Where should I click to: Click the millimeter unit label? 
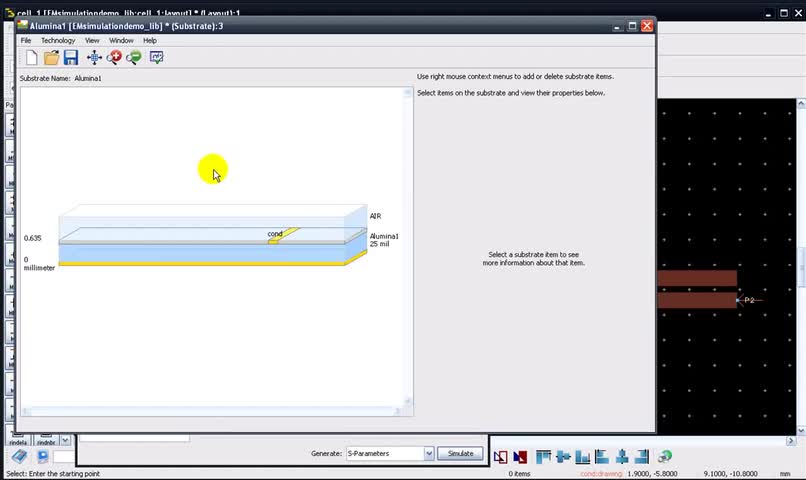(x=39, y=268)
